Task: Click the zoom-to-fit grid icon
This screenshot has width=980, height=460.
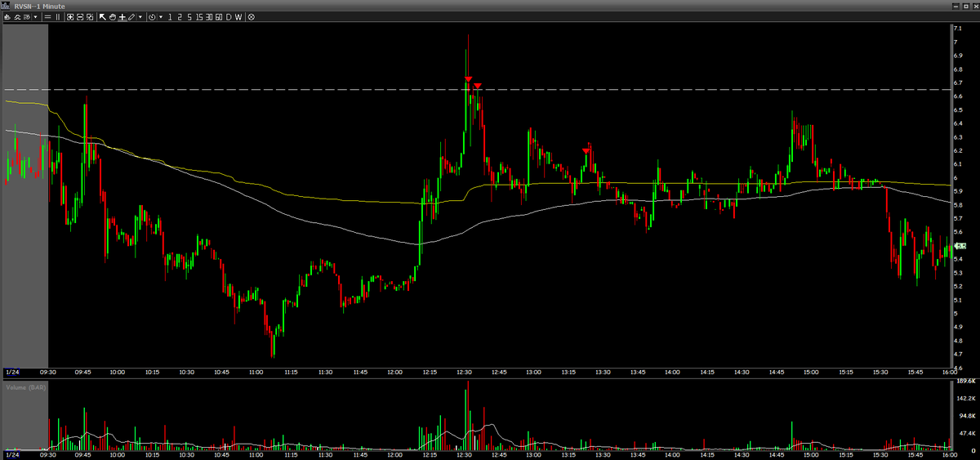Action: [70, 16]
